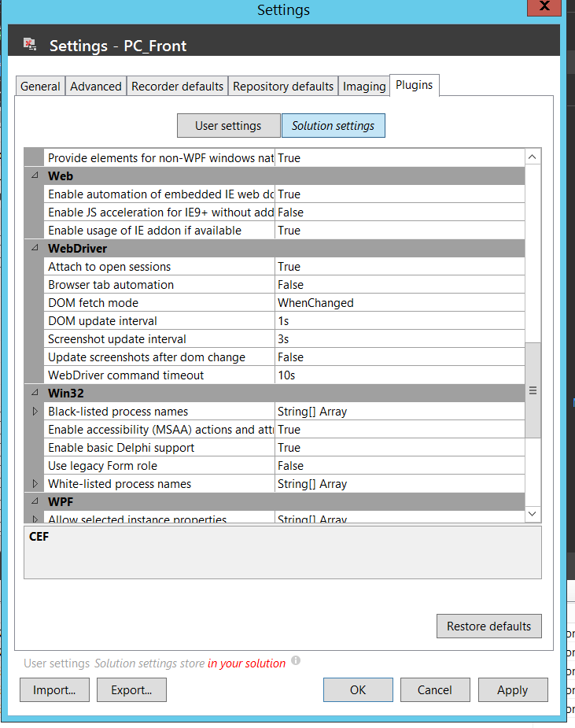Switch to the Advanced tab
This screenshot has width=575, height=728.
[x=96, y=87]
